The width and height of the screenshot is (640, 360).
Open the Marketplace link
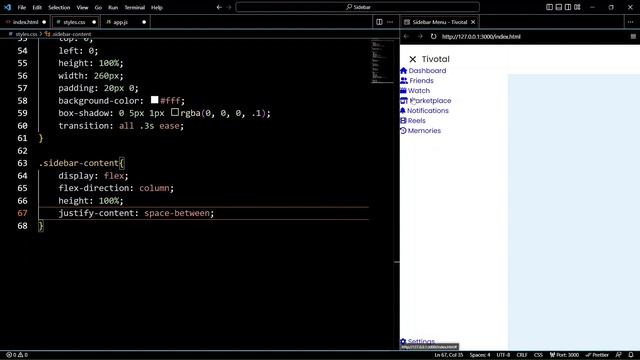coord(430,100)
